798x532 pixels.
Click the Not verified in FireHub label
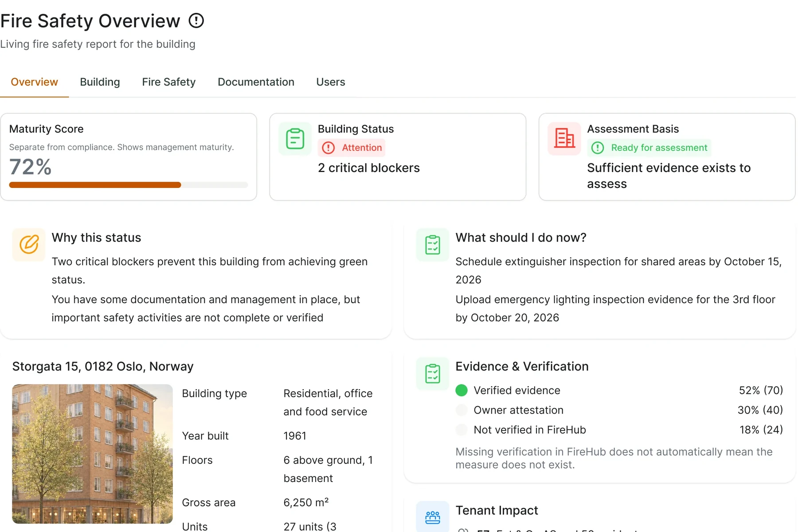pyautogui.click(x=530, y=430)
